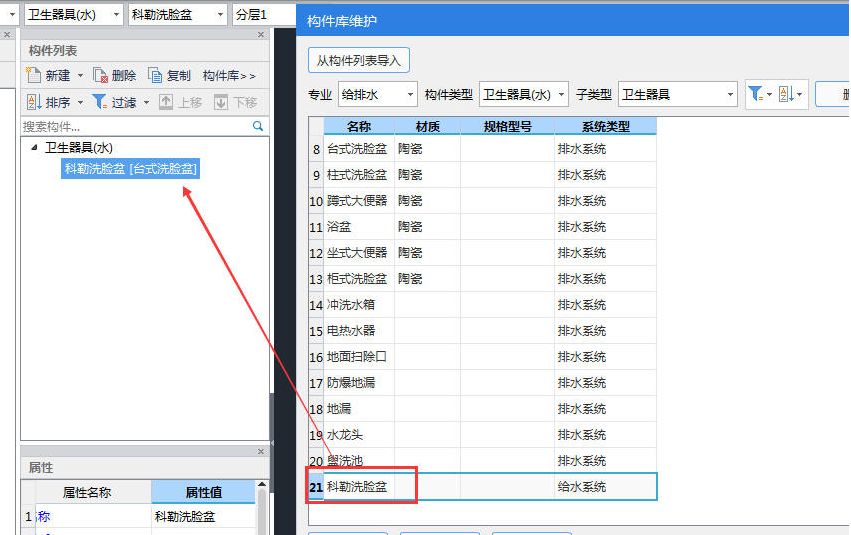Click the 从构件列表导入 button
851x535 pixels.
pyautogui.click(x=358, y=61)
